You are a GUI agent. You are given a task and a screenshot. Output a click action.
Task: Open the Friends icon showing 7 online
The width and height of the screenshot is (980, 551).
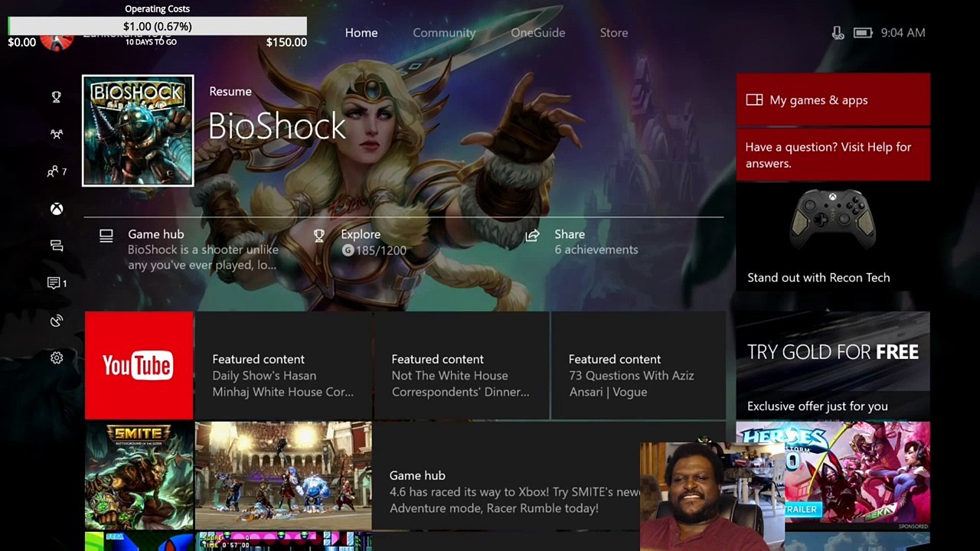coord(57,171)
